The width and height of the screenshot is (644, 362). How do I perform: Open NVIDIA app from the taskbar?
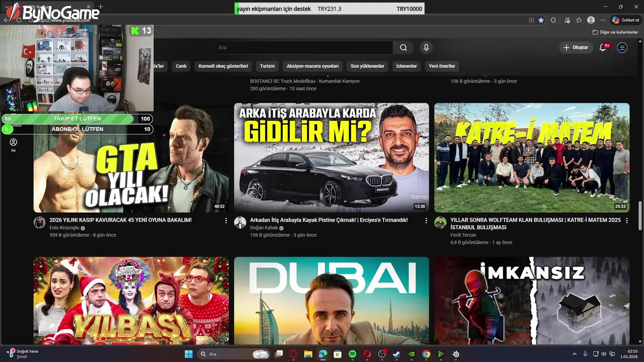point(411,354)
